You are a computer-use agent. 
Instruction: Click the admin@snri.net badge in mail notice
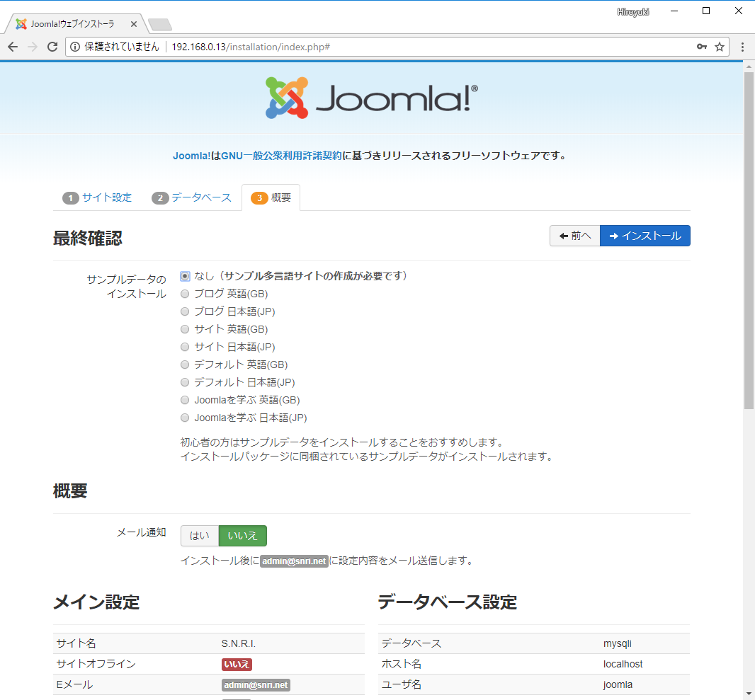tap(294, 561)
